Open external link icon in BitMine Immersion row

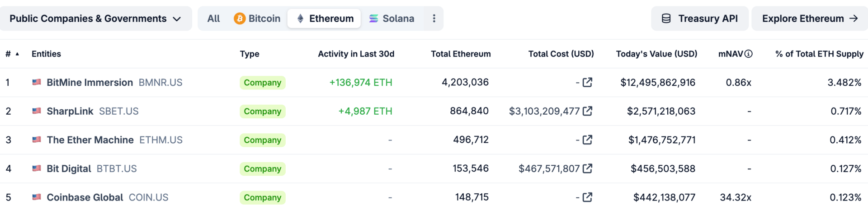587,82
